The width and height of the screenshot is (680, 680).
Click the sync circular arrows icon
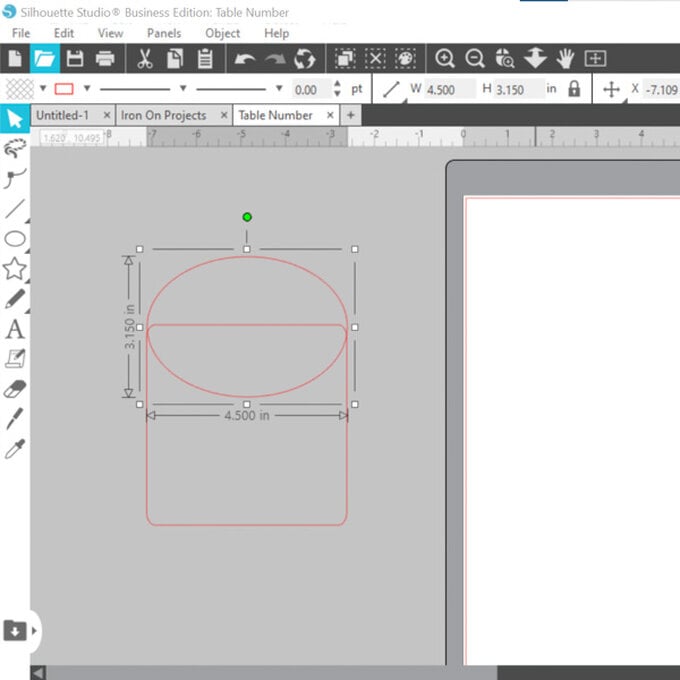click(x=304, y=59)
